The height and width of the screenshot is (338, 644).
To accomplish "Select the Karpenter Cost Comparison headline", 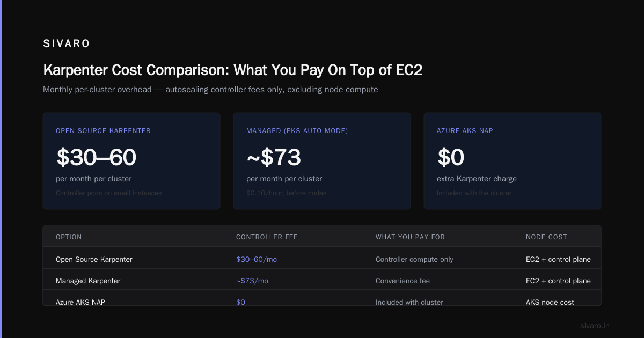I will (x=232, y=70).
